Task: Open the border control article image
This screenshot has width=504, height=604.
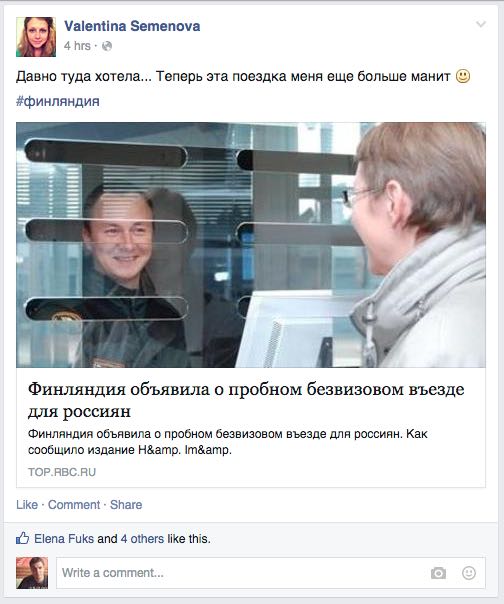Action: pyautogui.click(x=251, y=245)
